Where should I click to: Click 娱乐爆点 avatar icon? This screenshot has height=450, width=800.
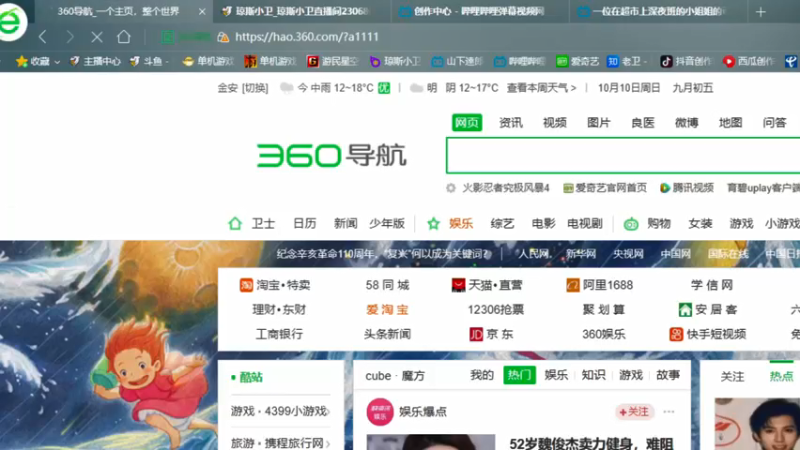(x=380, y=412)
